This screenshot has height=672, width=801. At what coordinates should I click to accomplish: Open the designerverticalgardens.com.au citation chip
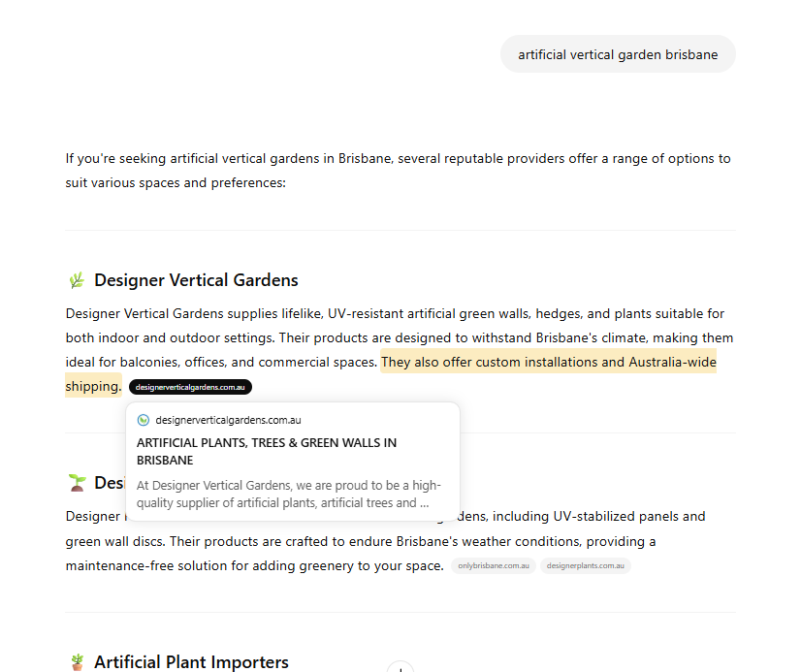[190, 387]
